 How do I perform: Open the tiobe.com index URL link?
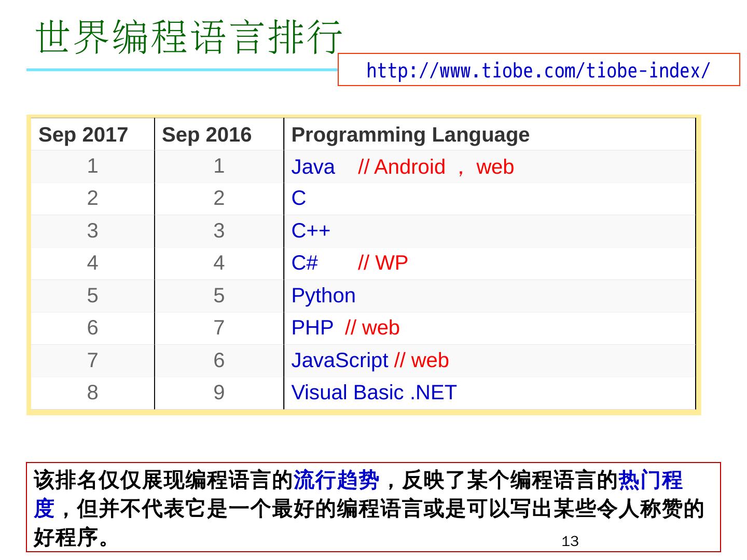(538, 71)
